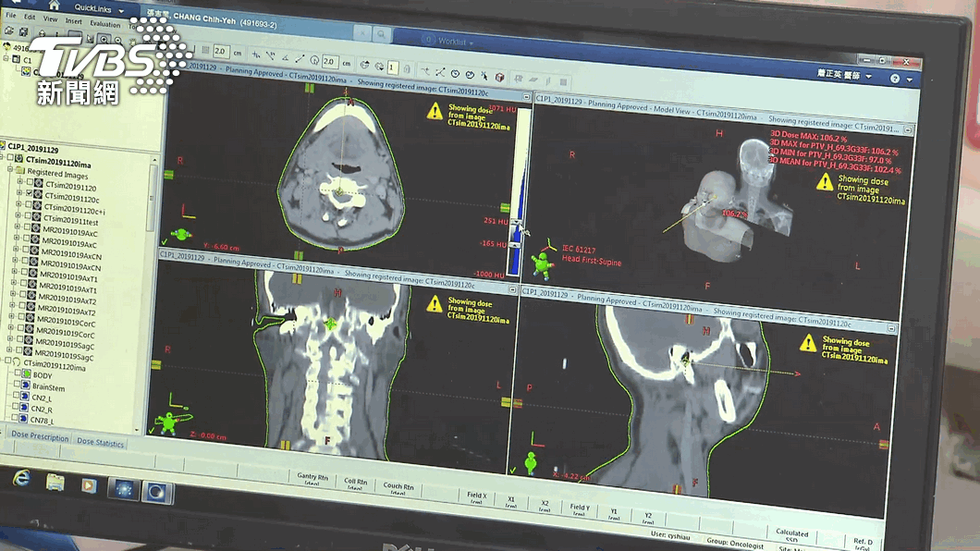Maximize the Model View pane
This screenshot has height=551, width=980.
[x=908, y=130]
